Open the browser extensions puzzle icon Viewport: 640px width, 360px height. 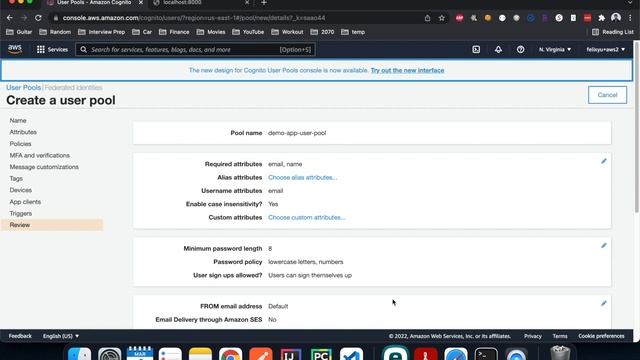click(x=602, y=18)
